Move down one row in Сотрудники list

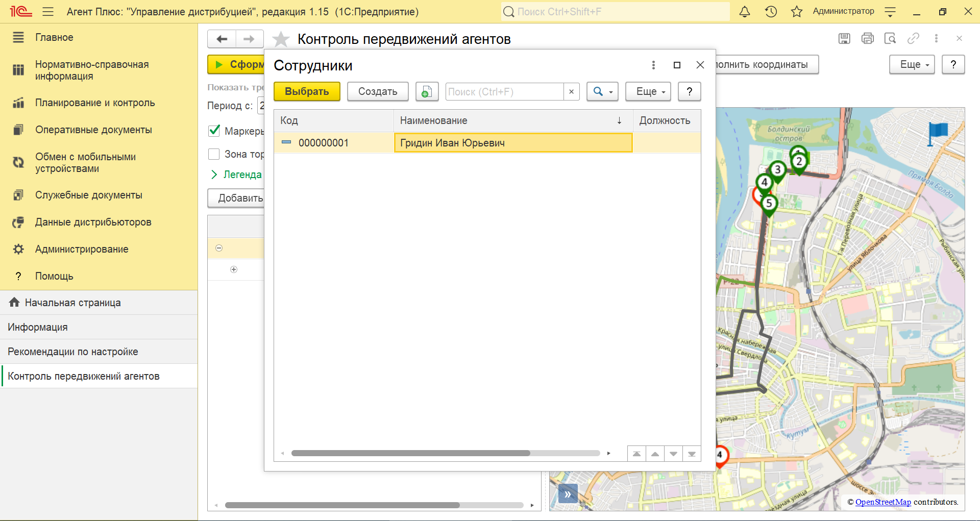(673, 454)
